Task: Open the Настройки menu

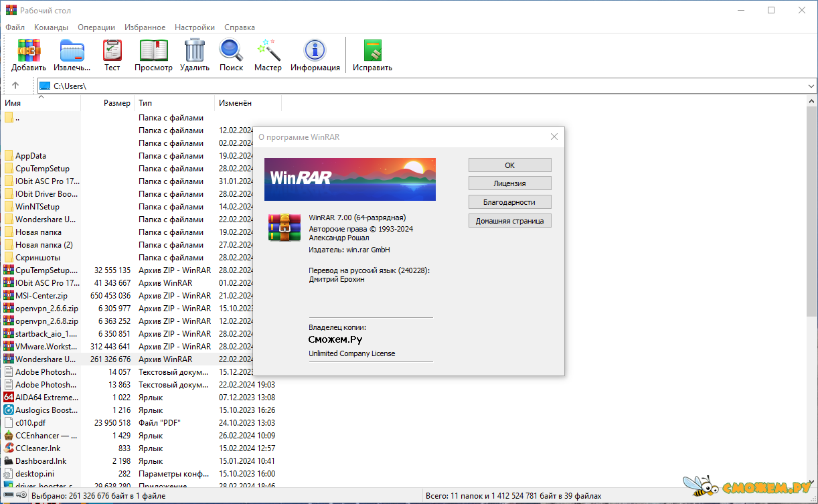Action: pos(195,27)
